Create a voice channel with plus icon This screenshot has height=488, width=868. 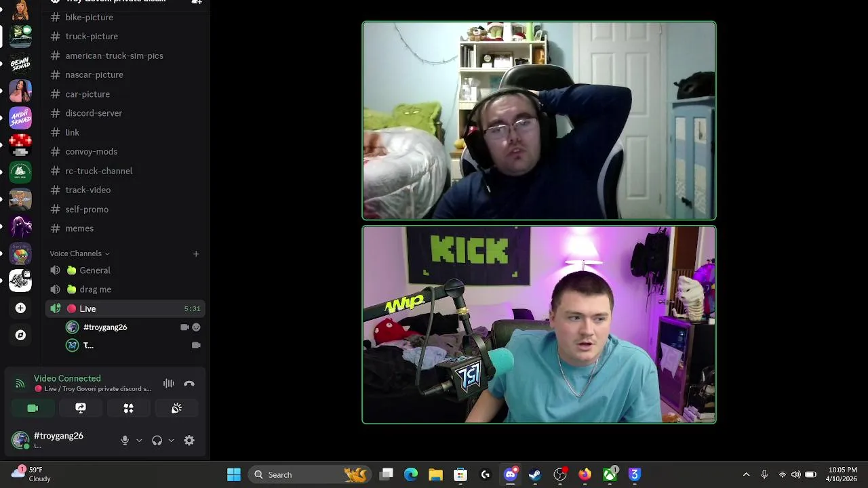pos(196,253)
